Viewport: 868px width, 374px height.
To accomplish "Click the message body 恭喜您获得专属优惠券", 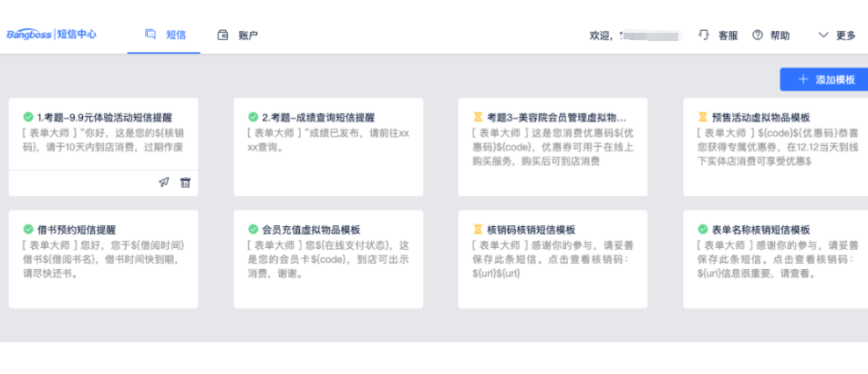I will (779, 147).
